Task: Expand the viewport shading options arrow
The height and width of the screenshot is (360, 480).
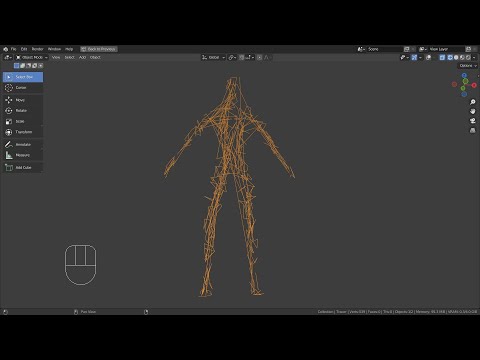Action: point(474,57)
